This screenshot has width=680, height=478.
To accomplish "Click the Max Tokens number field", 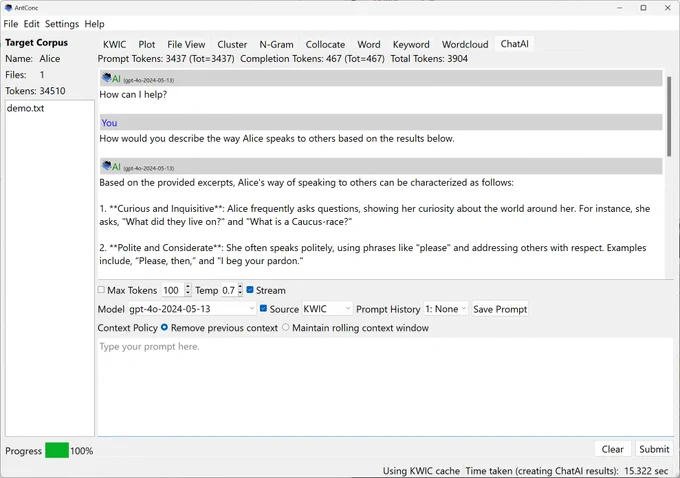I will tap(173, 290).
